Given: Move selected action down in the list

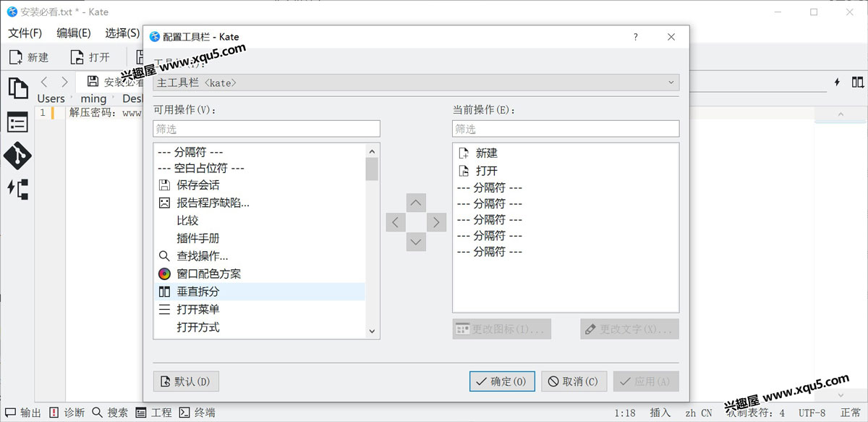Looking at the screenshot, I should coord(416,242).
